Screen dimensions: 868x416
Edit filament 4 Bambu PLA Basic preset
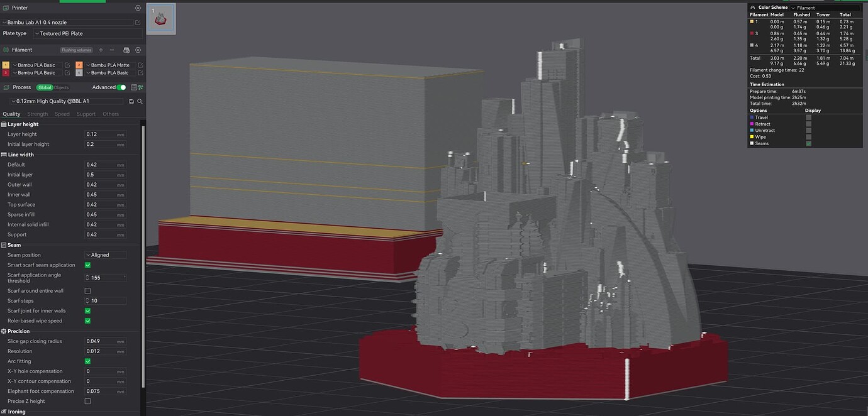click(141, 73)
